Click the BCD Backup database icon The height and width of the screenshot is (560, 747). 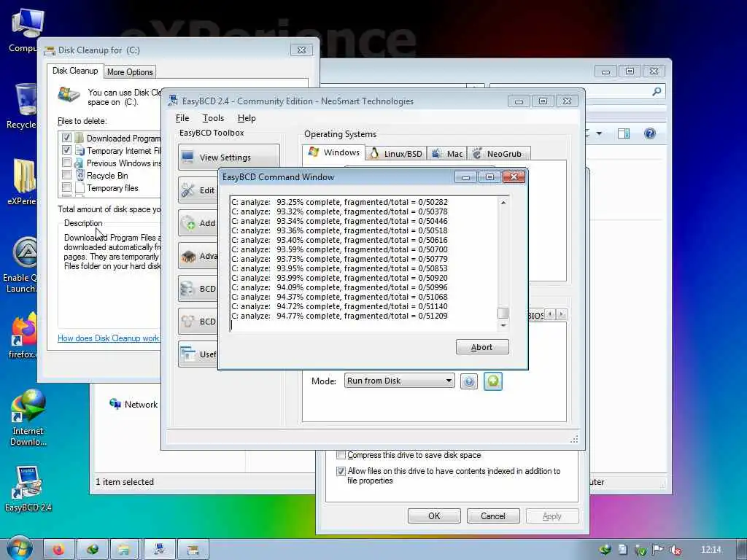click(188, 289)
